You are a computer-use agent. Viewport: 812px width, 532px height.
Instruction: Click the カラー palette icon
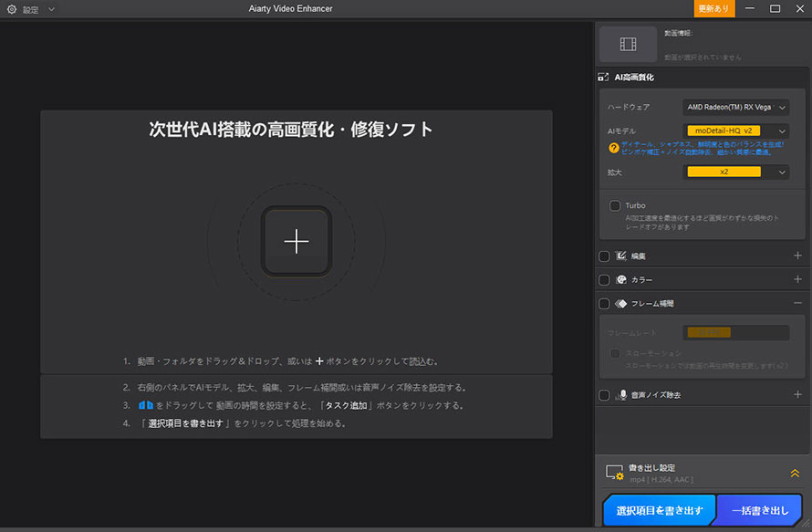pyautogui.click(x=621, y=279)
